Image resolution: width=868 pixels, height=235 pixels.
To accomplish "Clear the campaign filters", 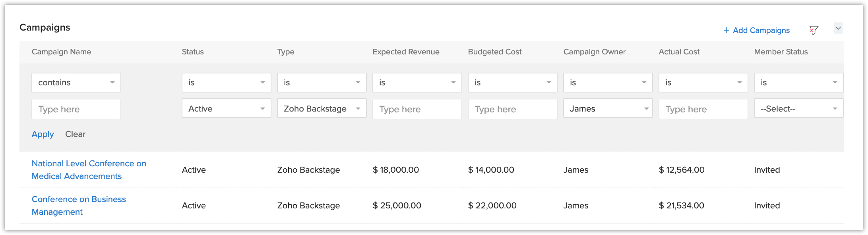I will pyautogui.click(x=75, y=134).
